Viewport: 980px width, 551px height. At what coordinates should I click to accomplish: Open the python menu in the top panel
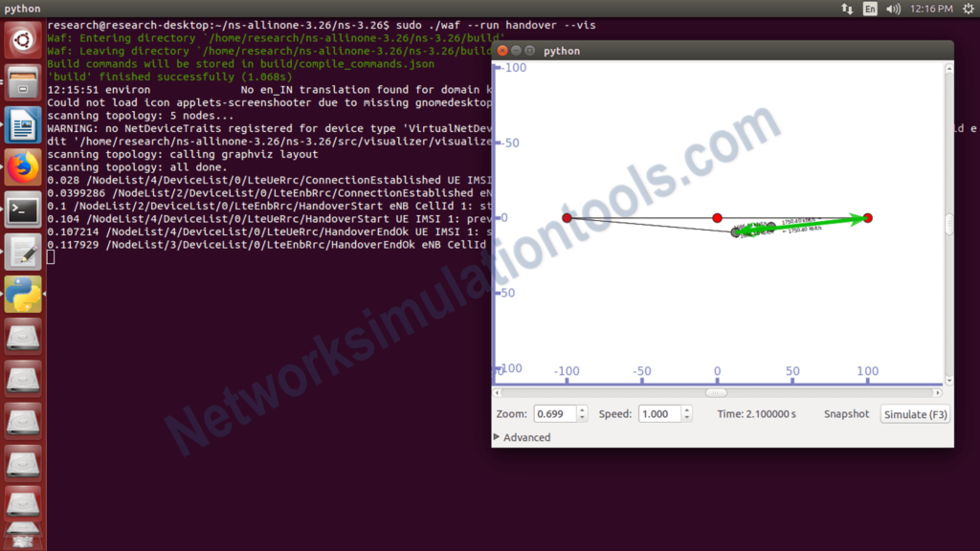[19, 9]
